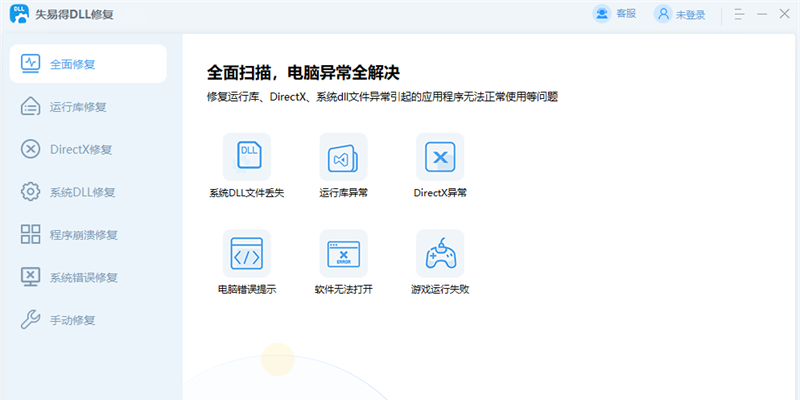This screenshot has height=400, width=800.
Task: Open the title bar hamburger menu icon
Action: pyautogui.click(x=739, y=14)
